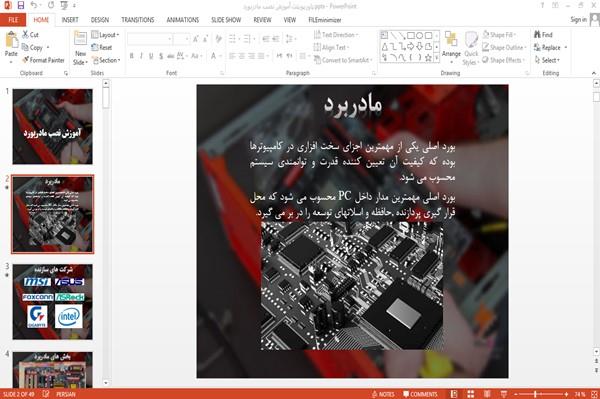
Task: Click the Copy command
Action: coord(32,47)
